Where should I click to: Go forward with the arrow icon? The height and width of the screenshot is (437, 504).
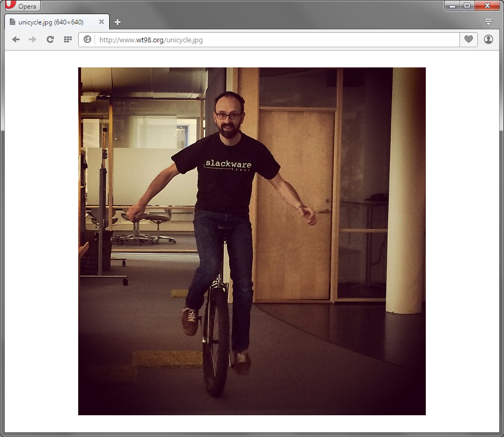coord(33,40)
